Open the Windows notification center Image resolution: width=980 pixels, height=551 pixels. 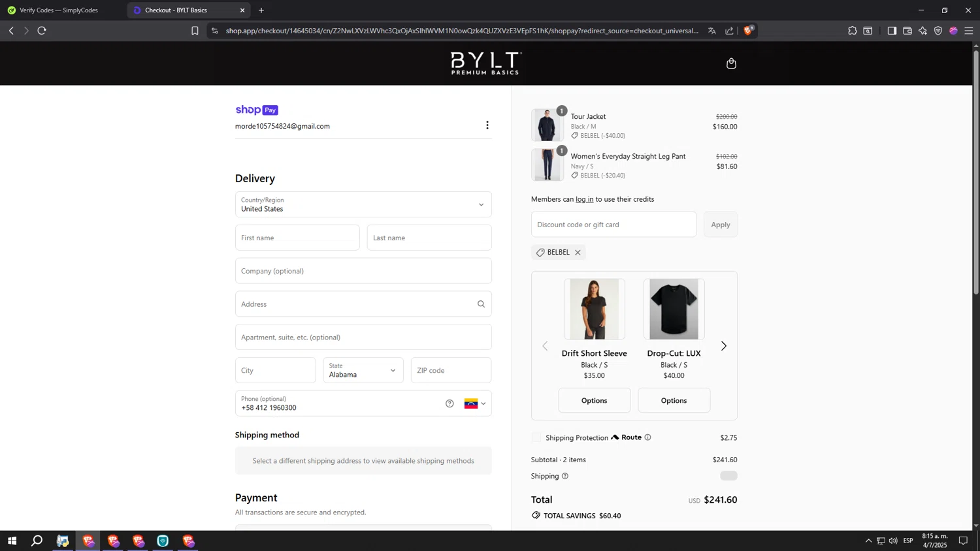point(963,541)
